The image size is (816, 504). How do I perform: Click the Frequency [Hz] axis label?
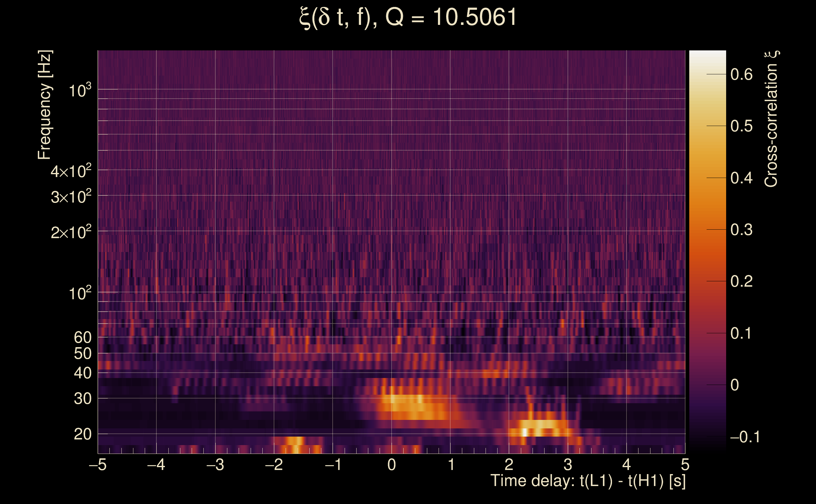[44, 105]
